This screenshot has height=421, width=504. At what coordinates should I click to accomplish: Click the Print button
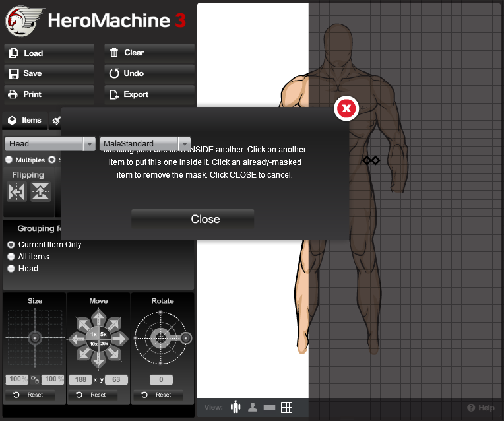[x=49, y=94]
